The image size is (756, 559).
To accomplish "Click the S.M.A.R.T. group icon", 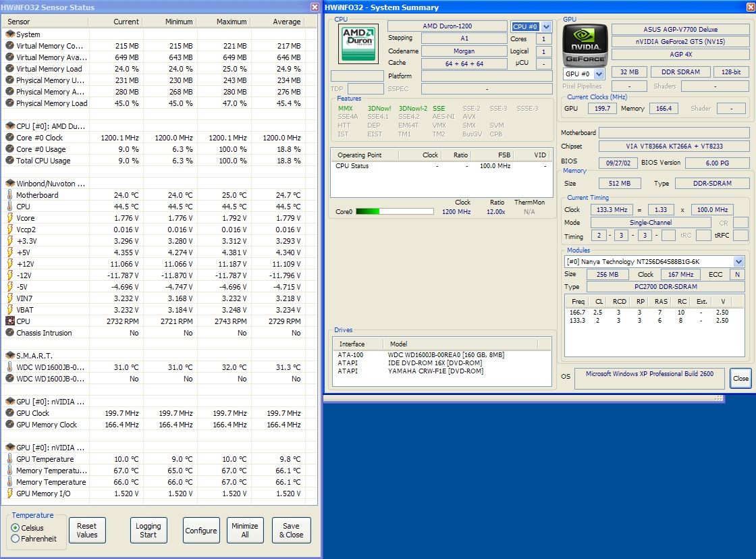I will tap(9, 356).
